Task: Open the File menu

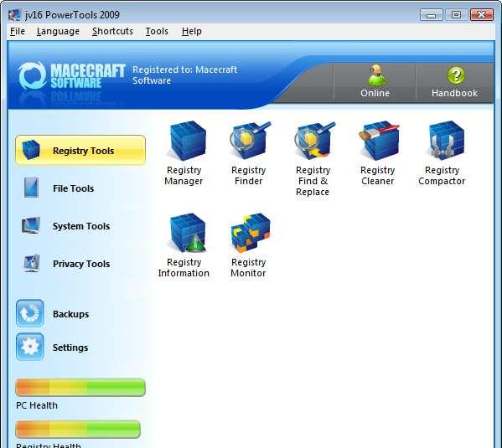Action: pos(18,31)
